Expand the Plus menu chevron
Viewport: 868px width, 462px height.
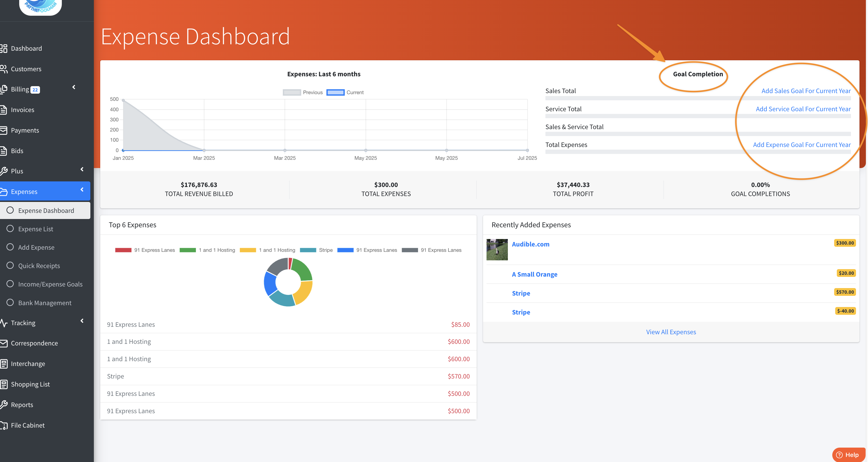click(82, 169)
